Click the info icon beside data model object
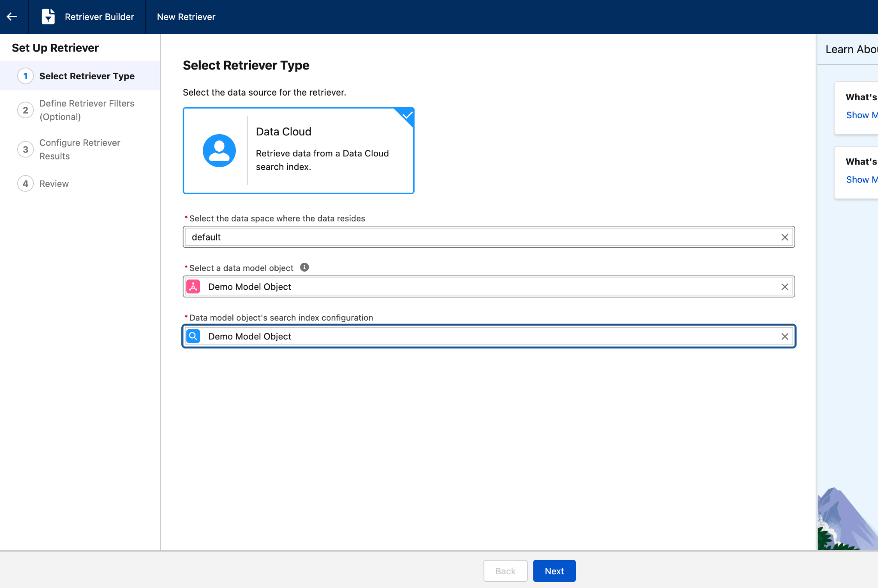The height and width of the screenshot is (588, 878). coord(304,267)
